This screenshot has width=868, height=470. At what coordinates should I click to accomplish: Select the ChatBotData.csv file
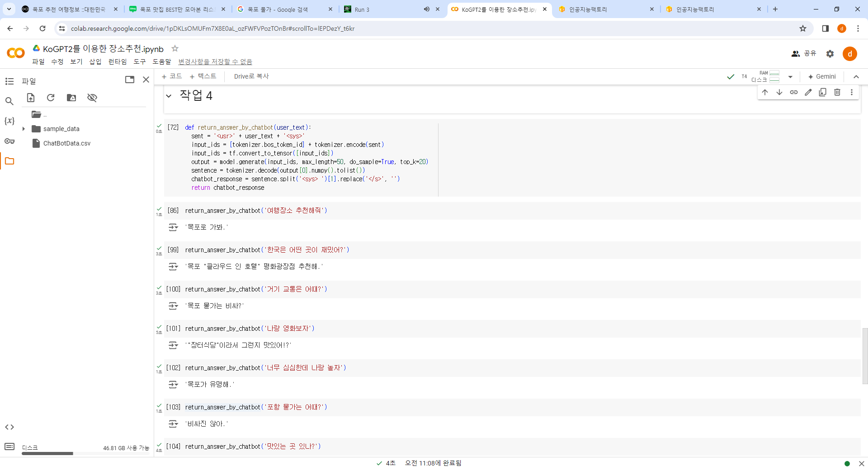(x=66, y=143)
